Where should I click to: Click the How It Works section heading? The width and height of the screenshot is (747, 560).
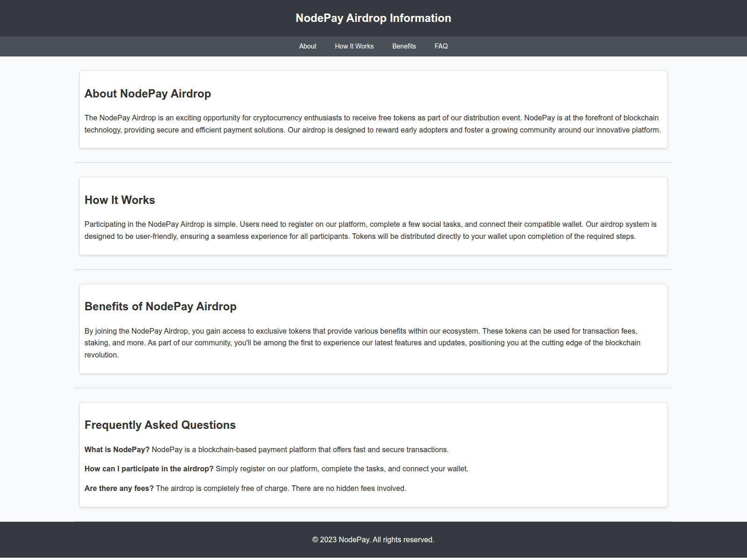tap(120, 200)
